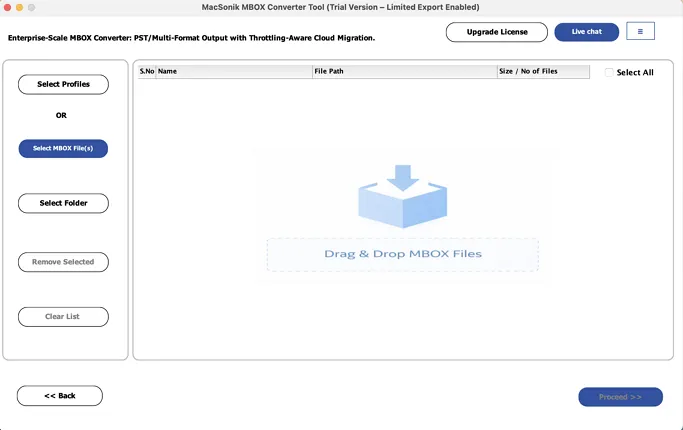Click the Drag & Drop MBOX Files area
This screenshot has width=683, height=430.
tap(402, 254)
